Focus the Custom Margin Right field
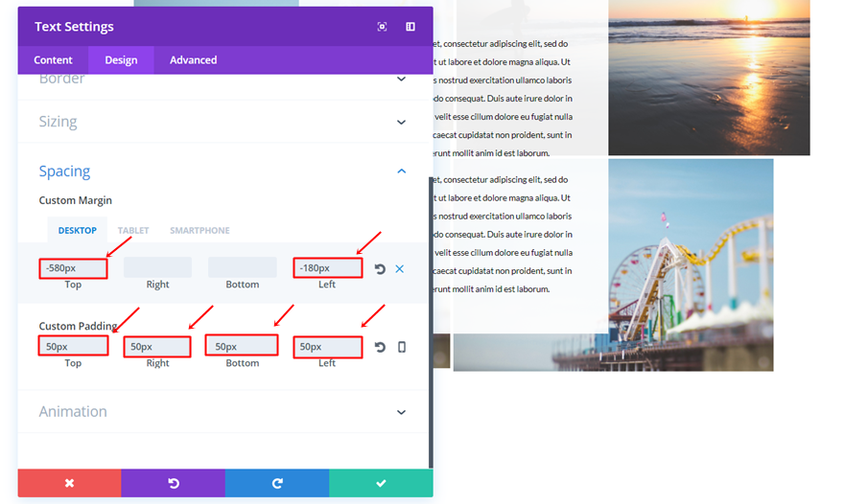The height and width of the screenshot is (504, 844). tap(157, 267)
